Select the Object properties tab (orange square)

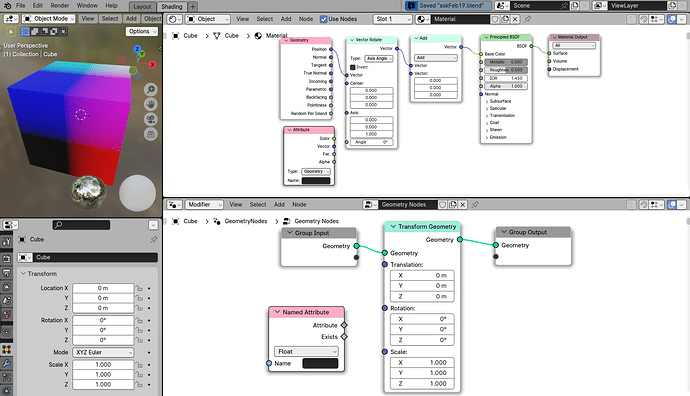click(7, 350)
